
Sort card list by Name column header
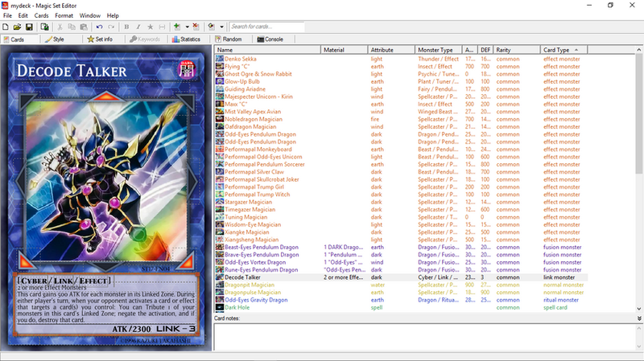point(267,50)
